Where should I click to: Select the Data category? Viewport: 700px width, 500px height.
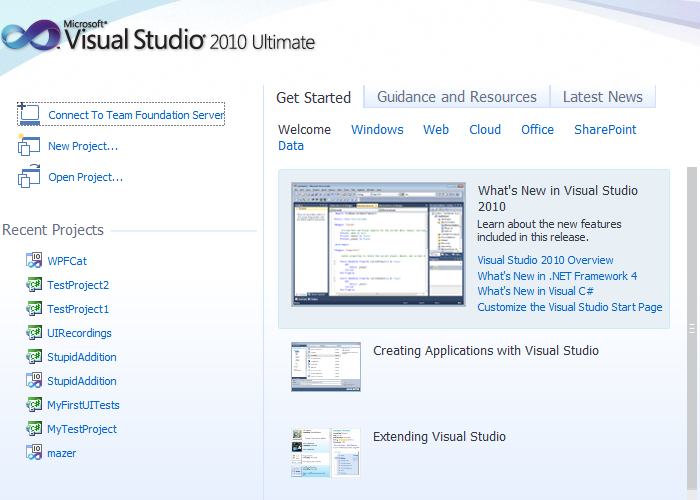point(291,146)
